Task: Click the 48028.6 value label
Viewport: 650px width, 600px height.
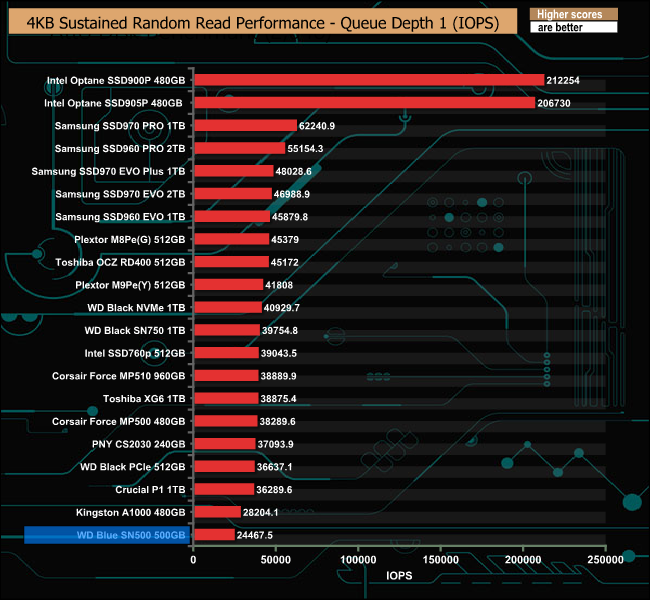Action: (x=293, y=172)
